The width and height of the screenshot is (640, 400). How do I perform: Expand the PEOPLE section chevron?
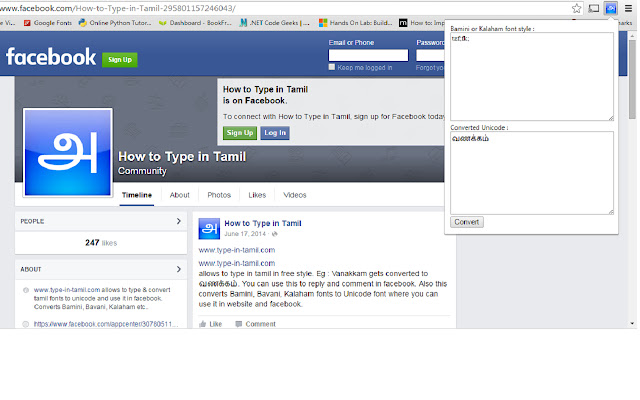pyautogui.click(x=178, y=221)
